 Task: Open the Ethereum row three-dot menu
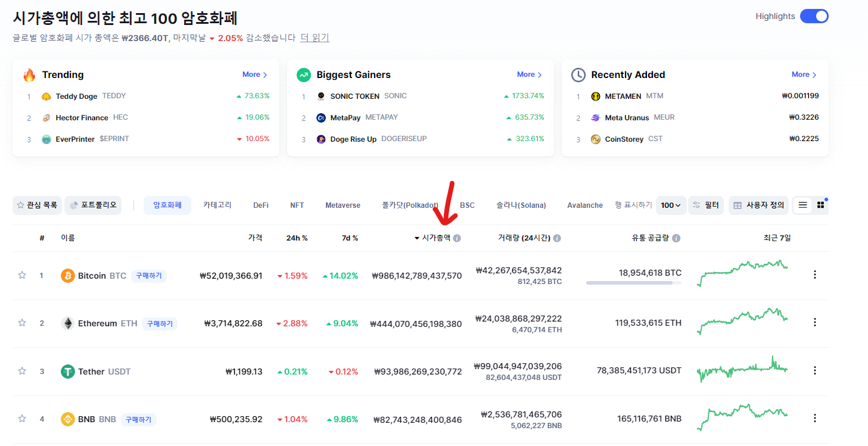[815, 322]
